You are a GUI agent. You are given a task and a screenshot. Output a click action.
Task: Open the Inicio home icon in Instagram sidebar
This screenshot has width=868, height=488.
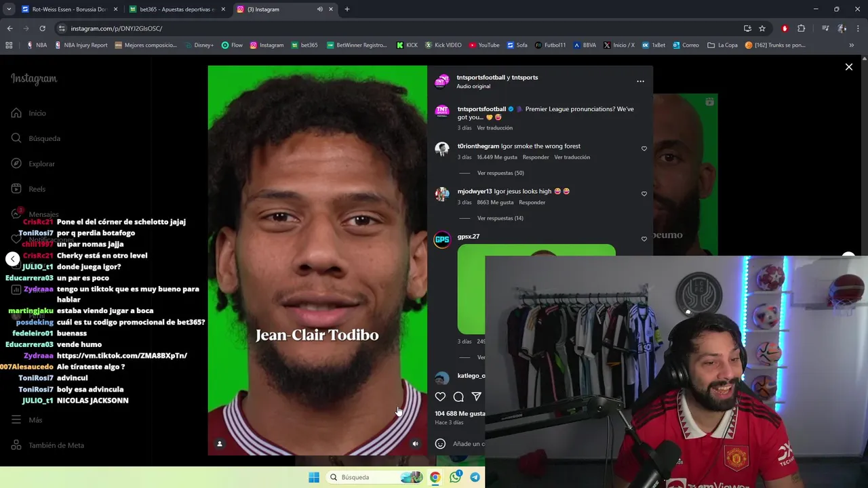tap(16, 113)
